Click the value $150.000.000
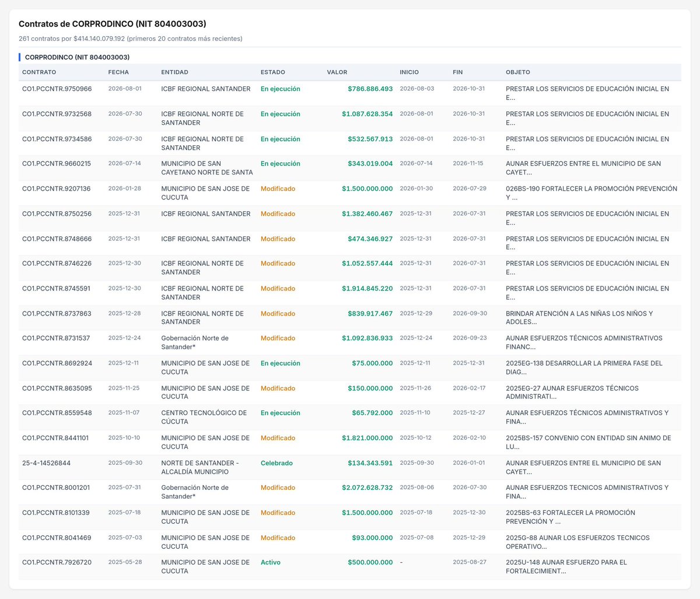Viewport: 700px width, 599px height. point(370,388)
